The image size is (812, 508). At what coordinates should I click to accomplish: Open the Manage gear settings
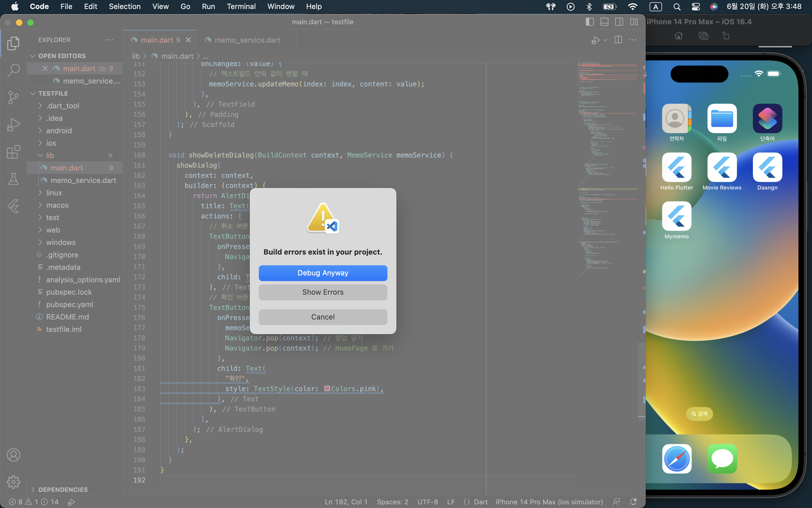(x=14, y=482)
